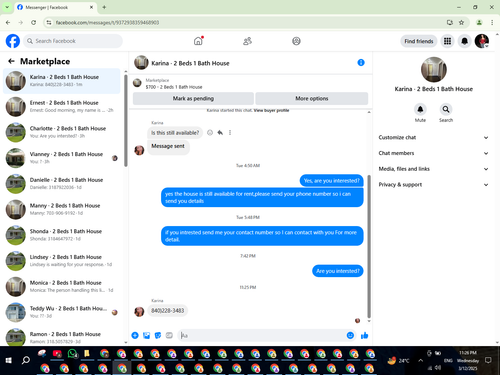Open the Groups icon in top navigation
Image resolution: width=500 pixels, height=375 pixels.
pos(296,41)
